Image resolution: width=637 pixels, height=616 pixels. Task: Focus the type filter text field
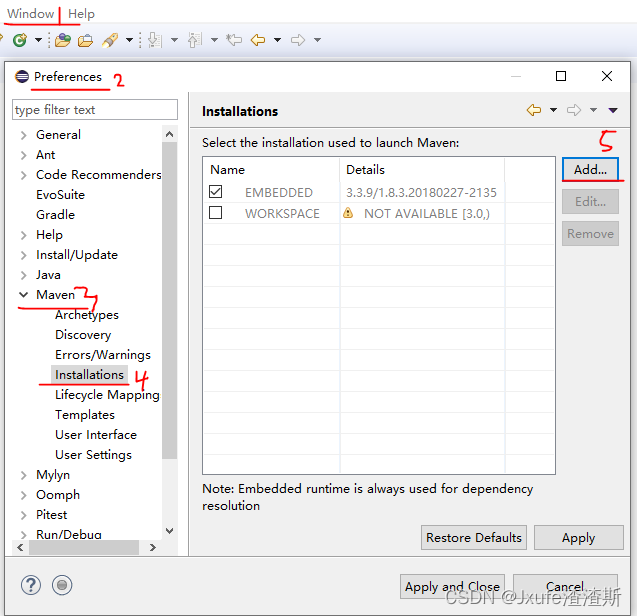pos(95,110)
